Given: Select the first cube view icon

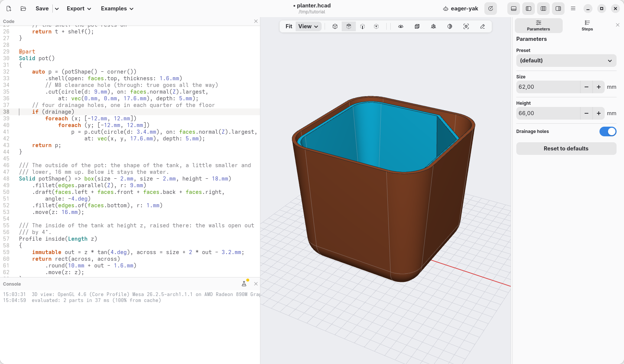Looking at the screenshot, I should [x=335, y=26].
